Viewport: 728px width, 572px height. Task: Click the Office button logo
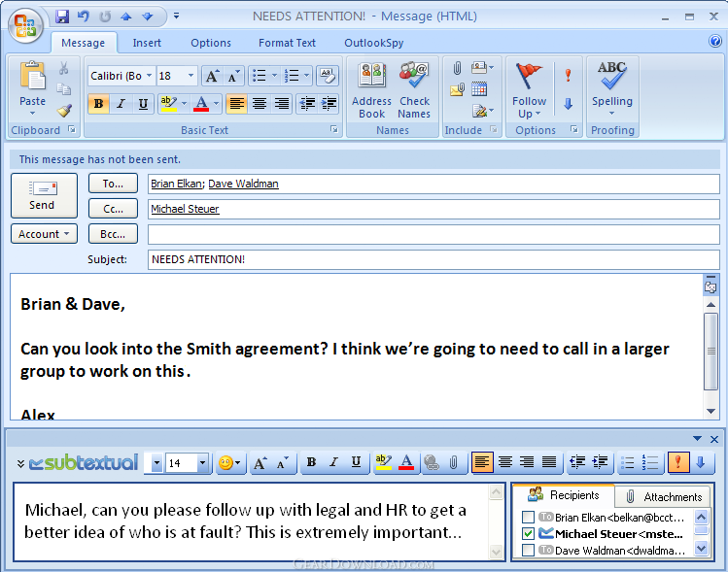click(x=25, y=25)
